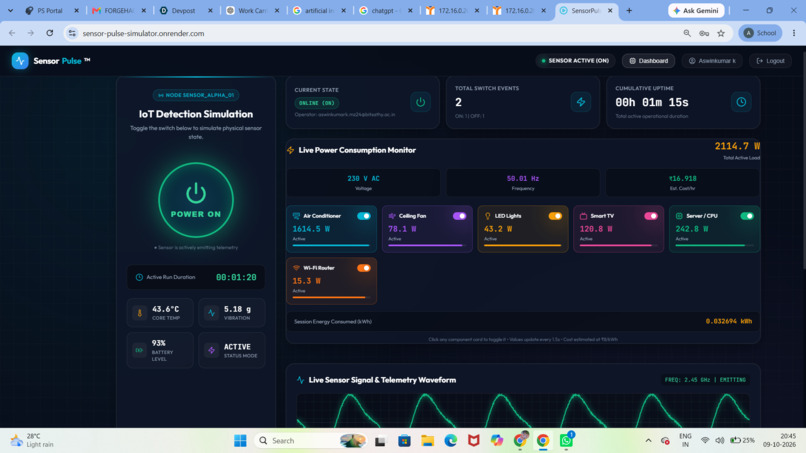Toggle the large POWER ON button

[196, 200]
